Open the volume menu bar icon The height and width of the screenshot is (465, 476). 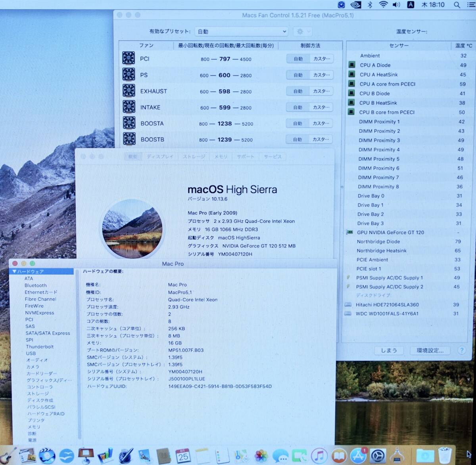(x=396, y=5)
